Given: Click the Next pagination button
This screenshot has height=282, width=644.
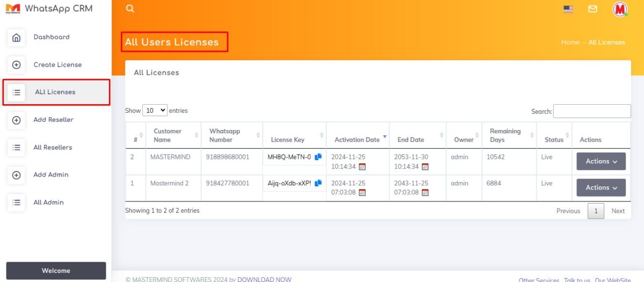Looking at the screenshot, I should pyautogui.click(x=618, y=211).
